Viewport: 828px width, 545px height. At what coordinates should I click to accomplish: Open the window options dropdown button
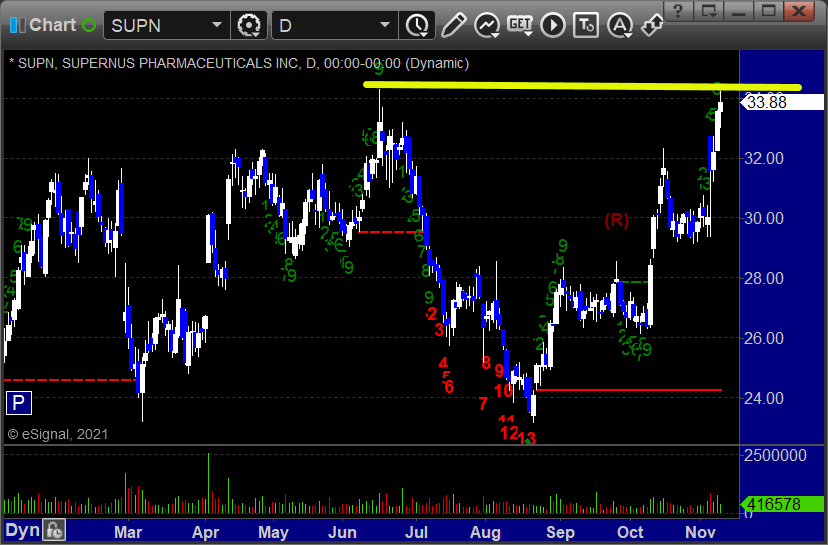pos(709,11)
